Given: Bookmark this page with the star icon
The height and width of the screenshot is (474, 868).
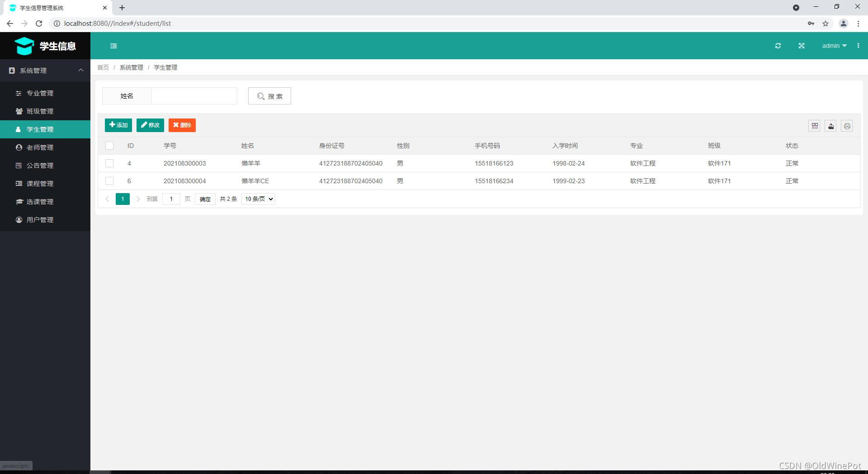Looking at the screenshot, I should [826, 24].
